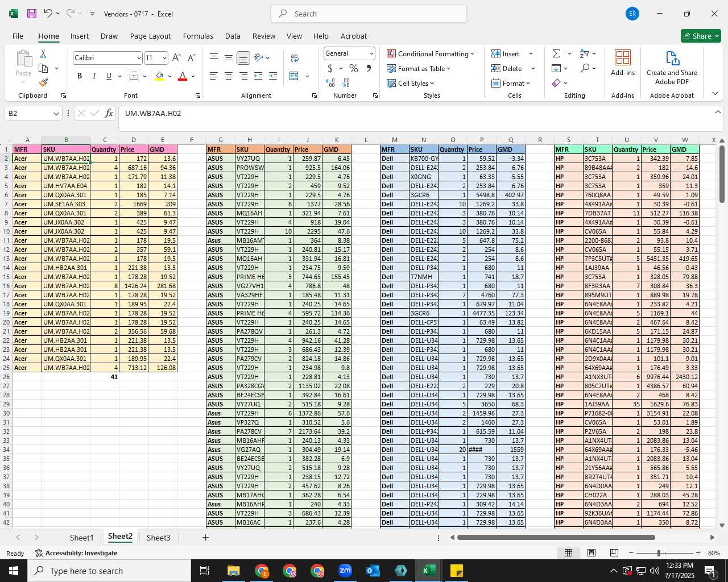The image size is (728, 582).
Task: Toggle bottom align in Alignment group
Action: 243,58
